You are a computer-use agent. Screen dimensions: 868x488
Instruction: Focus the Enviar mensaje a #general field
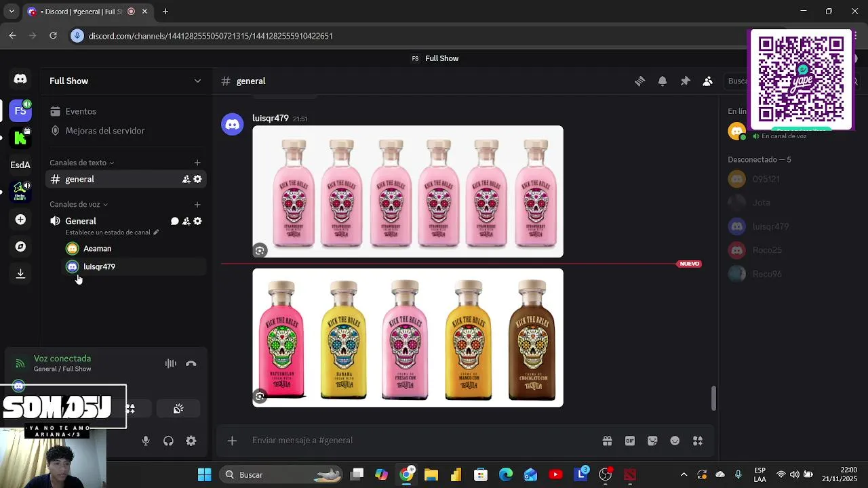[x=420, y=441]
